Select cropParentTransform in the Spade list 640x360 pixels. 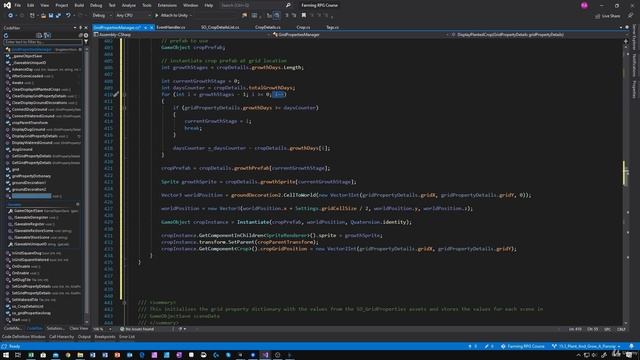click(30, 122)
